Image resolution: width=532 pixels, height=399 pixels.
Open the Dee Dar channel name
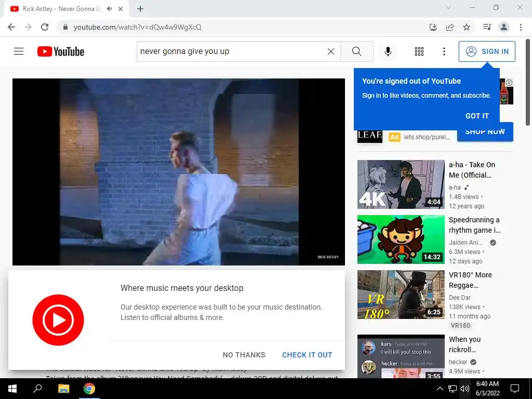459,298
